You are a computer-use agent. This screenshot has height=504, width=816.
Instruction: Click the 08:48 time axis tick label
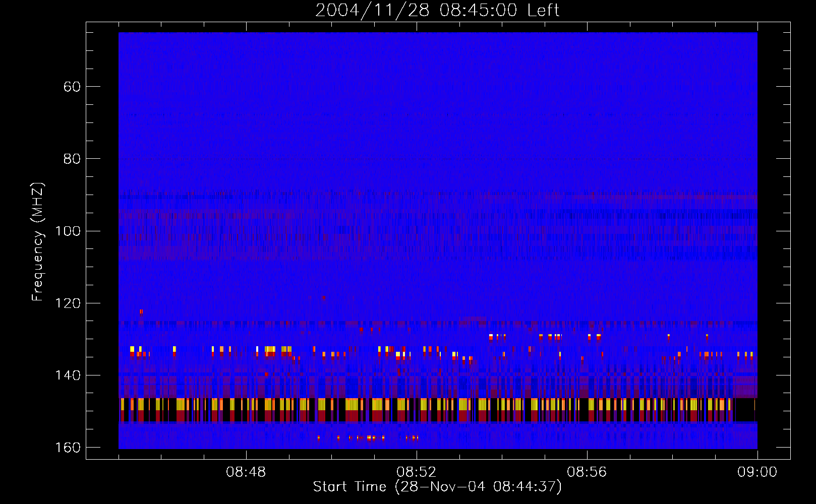(x=246, y=472)
